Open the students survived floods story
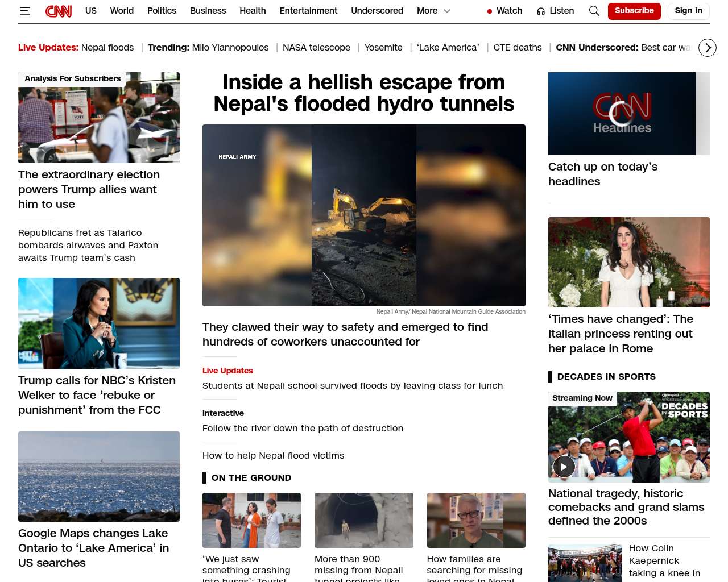Viewport: 728px width, 582px height. [353, 386]
